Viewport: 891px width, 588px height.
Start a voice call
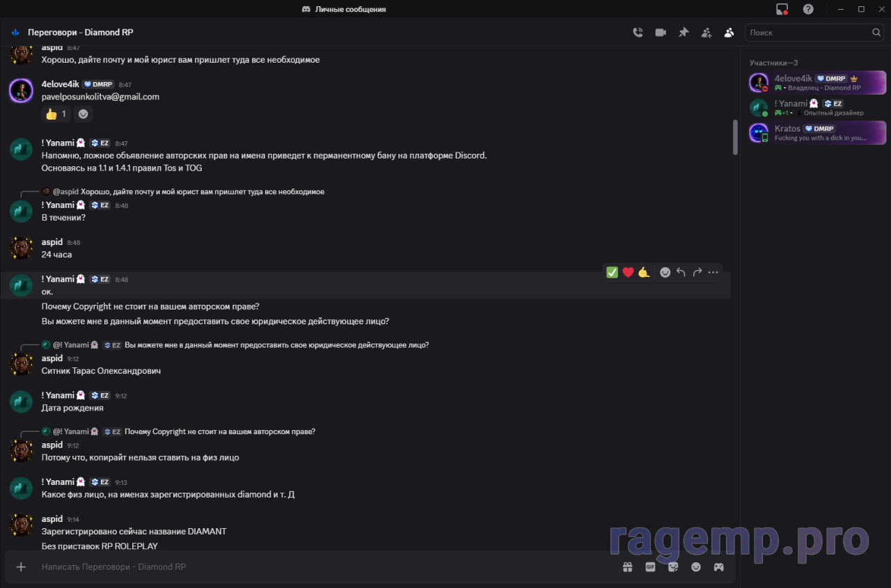coord(638,32)
